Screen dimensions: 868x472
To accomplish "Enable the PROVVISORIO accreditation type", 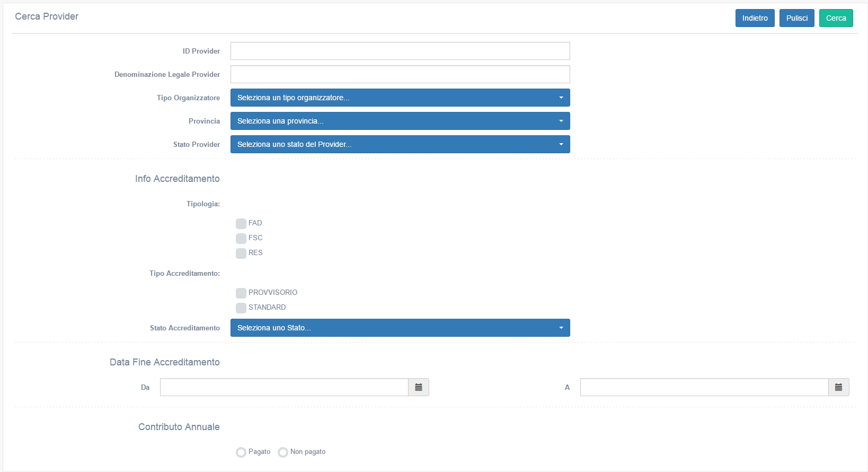I will (x=241, y=293).
